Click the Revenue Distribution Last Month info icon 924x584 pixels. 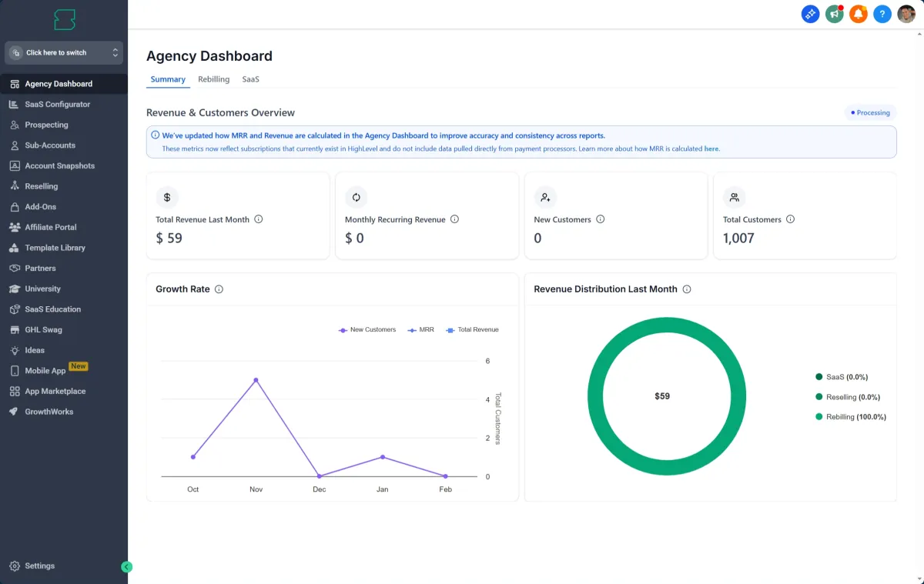(687, 289)
